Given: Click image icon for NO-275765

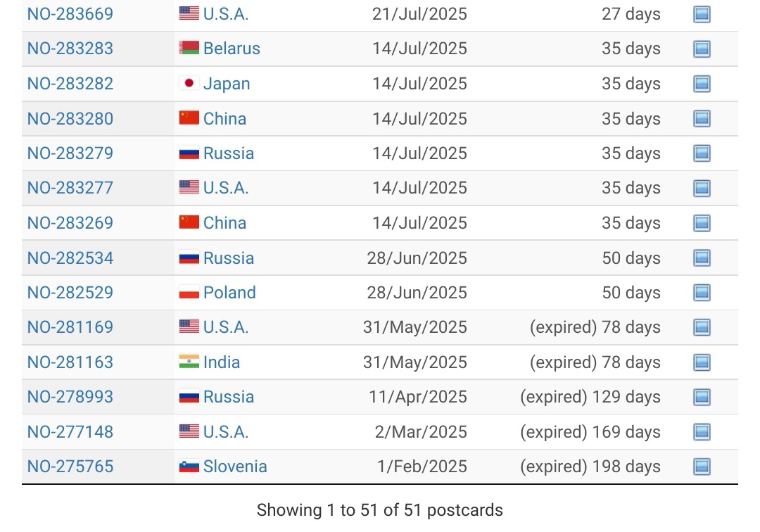Looking at the screenshot, I should (x=702, y=467).
